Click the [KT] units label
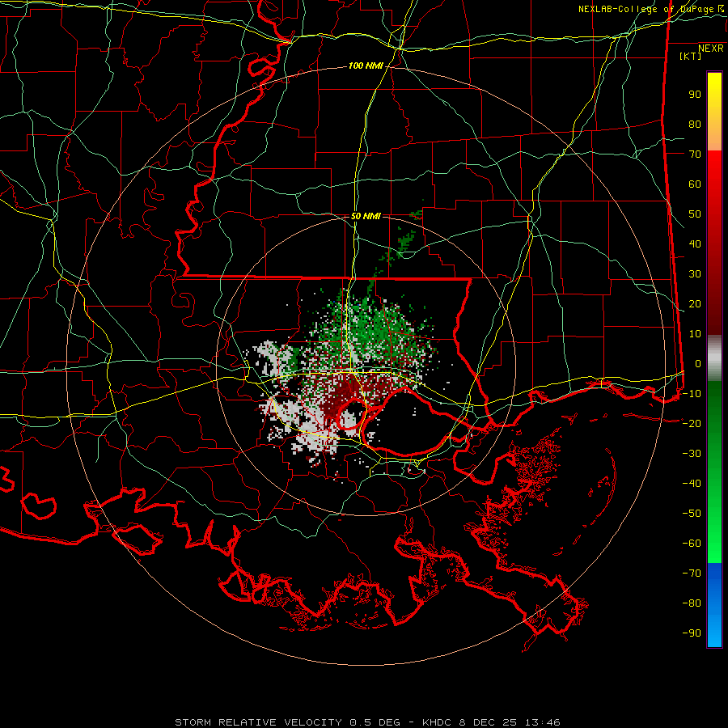 point(691,56)
